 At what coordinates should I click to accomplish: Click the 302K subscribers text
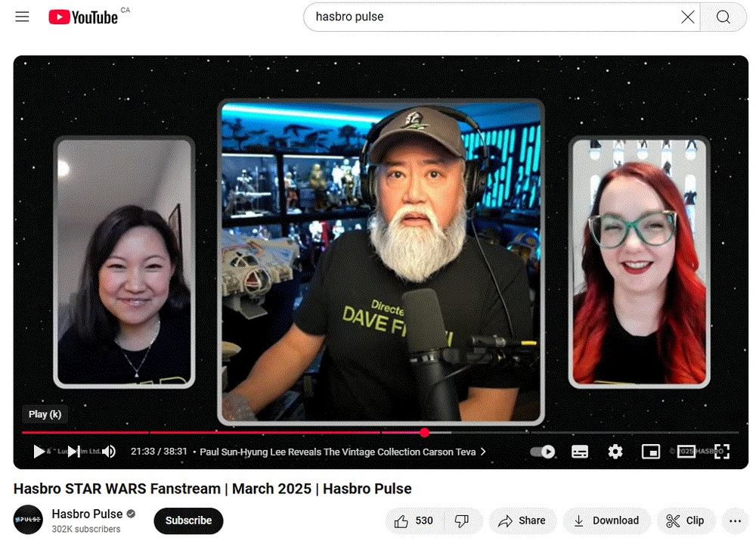pos(86,529)
